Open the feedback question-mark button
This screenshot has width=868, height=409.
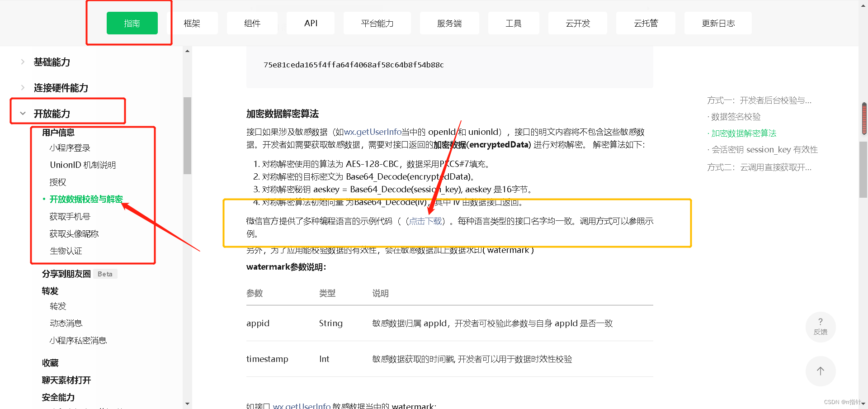tap(820, 327)
